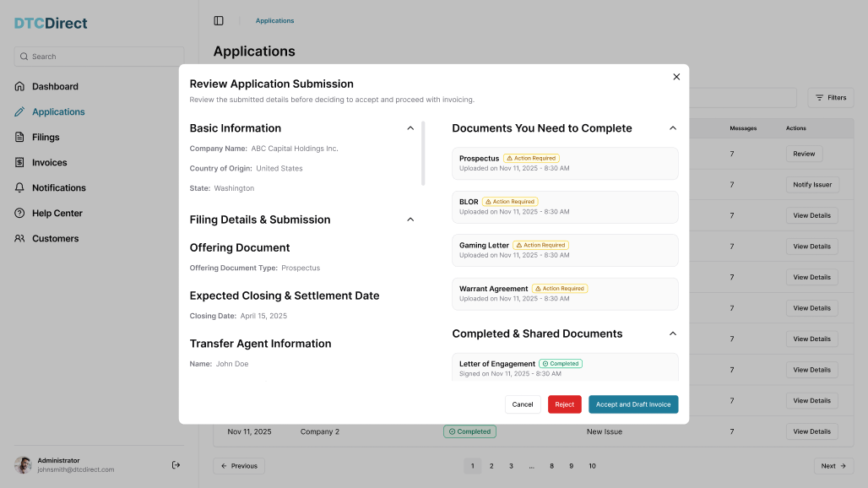This screenshot has width=868, height=488.
Task: Collapse the Basic Information section
Action: (x=410, y=127)
